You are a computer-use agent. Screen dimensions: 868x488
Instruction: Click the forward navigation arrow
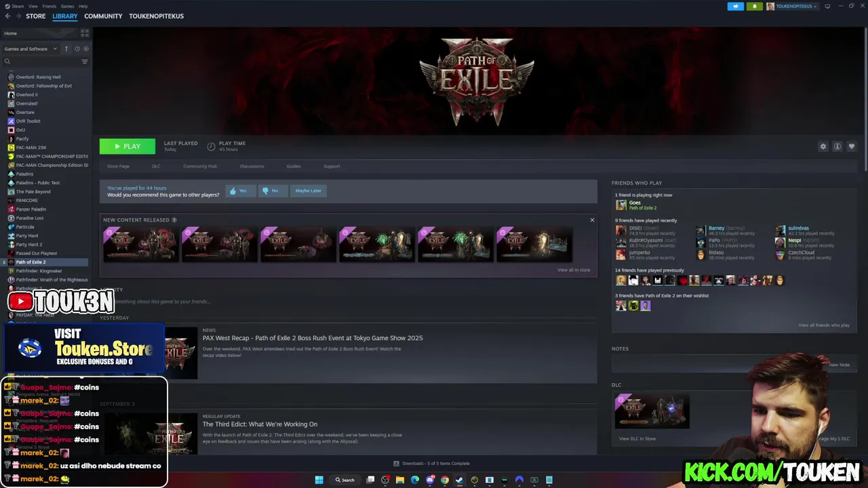tap(18, 16)
